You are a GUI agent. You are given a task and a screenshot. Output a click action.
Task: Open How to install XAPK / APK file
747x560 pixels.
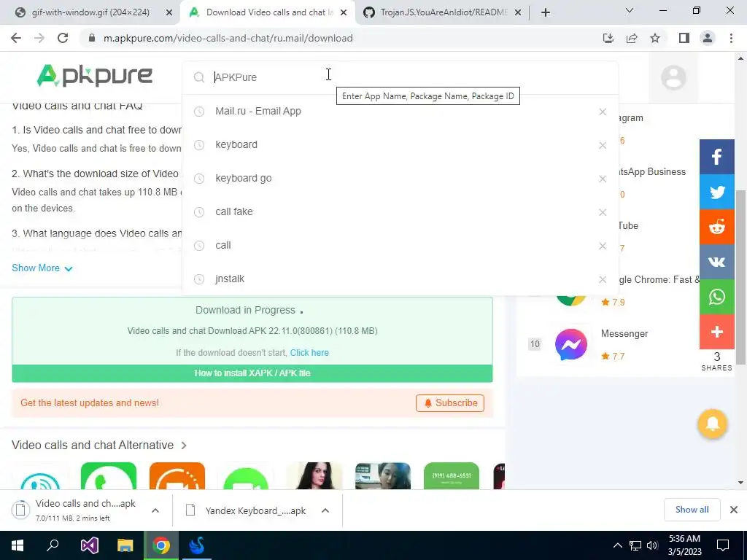(x=252, y=373)
